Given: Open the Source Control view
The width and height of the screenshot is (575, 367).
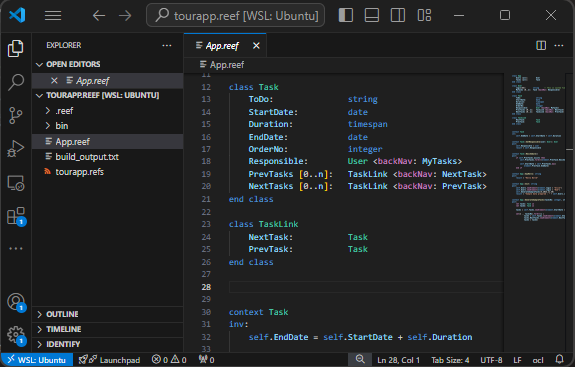Looking at the screenshot, I should [x=16, y=115].
